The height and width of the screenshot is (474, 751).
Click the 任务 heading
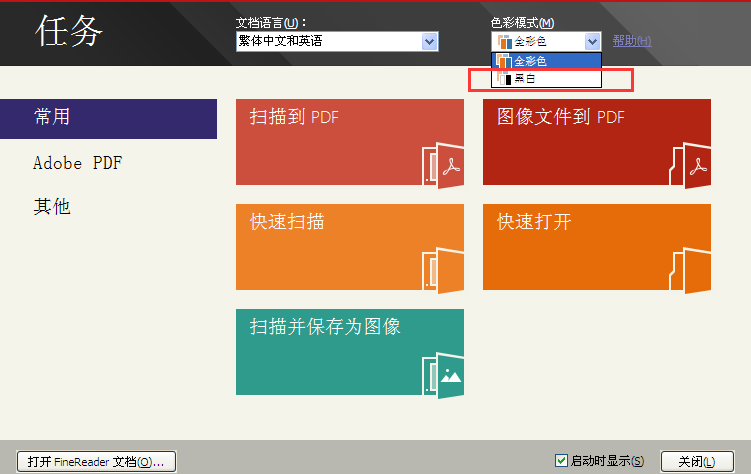pyautogui.click(x=68, y=31)
